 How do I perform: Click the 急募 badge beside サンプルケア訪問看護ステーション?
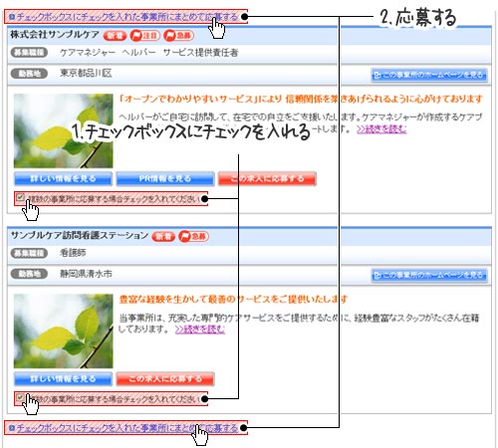[193, 236]
